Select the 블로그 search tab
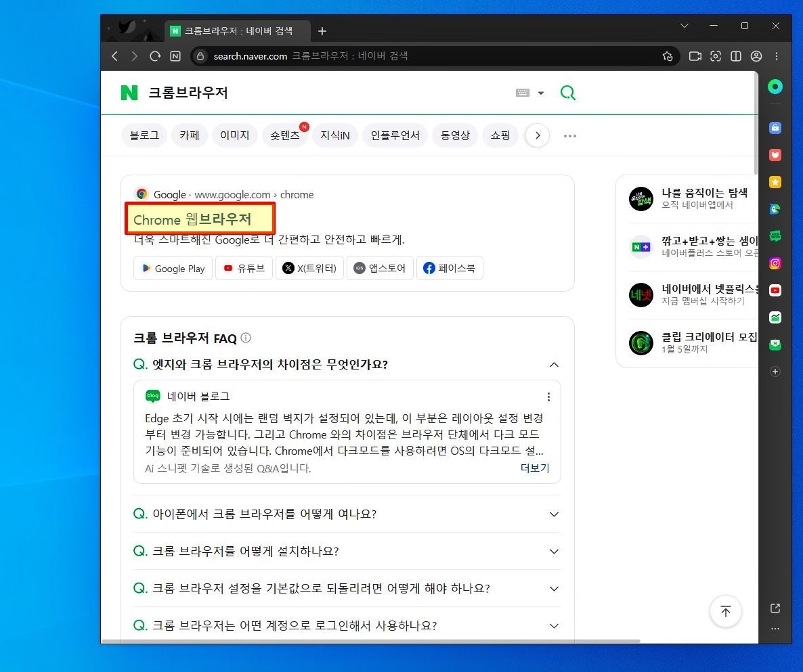 144,135
